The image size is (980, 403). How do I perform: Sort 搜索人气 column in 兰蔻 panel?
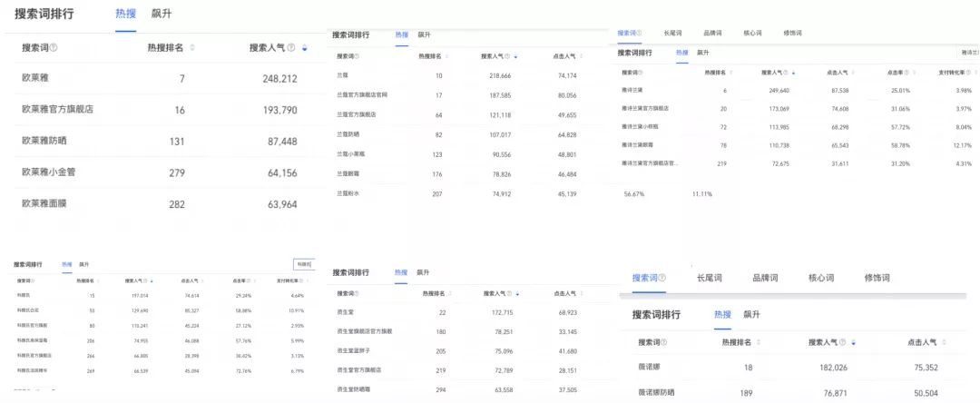pyautogui.click(x=515, y=56)
